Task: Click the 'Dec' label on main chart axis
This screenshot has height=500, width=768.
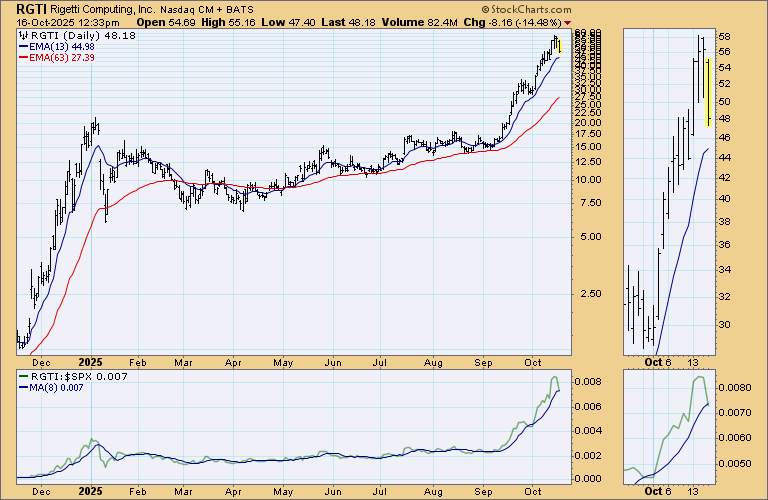Action: point(41,363)
